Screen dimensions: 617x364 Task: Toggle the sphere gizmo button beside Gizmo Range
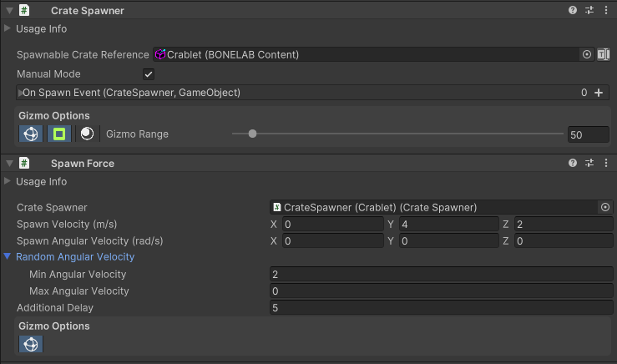[x=87, y=134]
